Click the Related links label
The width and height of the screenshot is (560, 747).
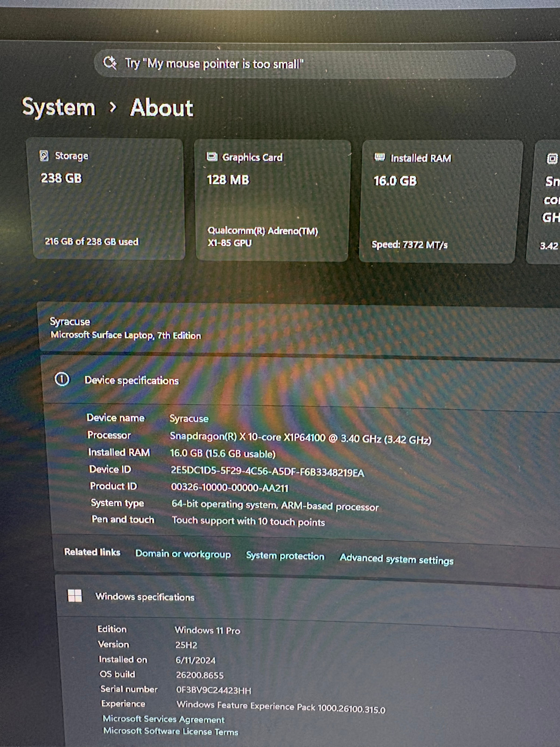click(x=92, y=552)
